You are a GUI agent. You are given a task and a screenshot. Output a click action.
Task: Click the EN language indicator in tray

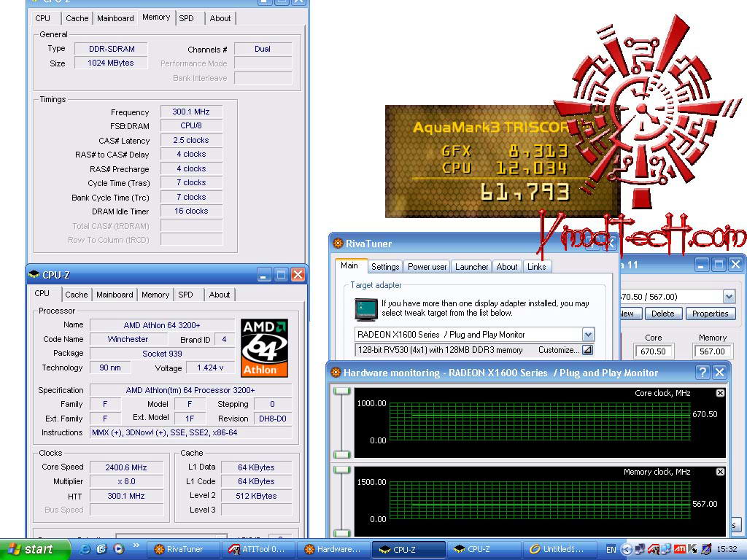(611, 550)
